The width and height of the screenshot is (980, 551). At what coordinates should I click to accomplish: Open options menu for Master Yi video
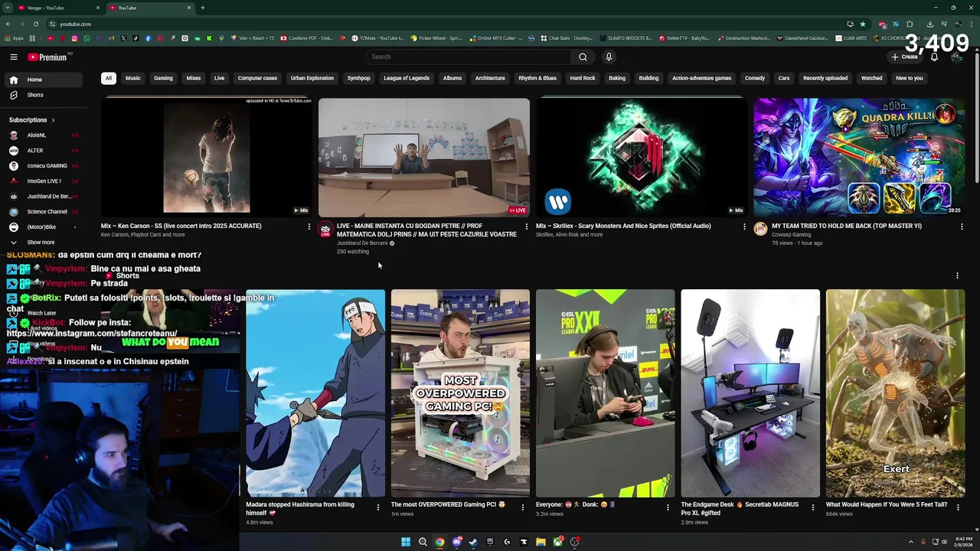pos(961,227)
